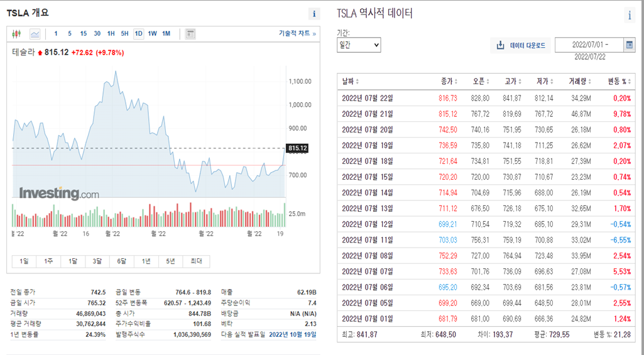Select the 1M chart interval

click(x=166, y=34)
